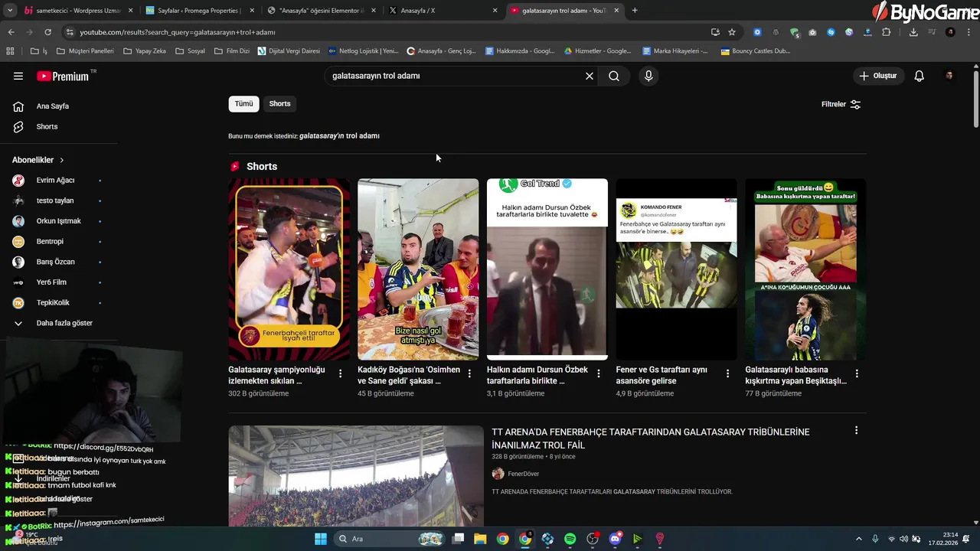Switch to the Anasayfa / X tab
Image resolution: width=980 pixels, height=551 pixels.
click(x=443, y=11)
